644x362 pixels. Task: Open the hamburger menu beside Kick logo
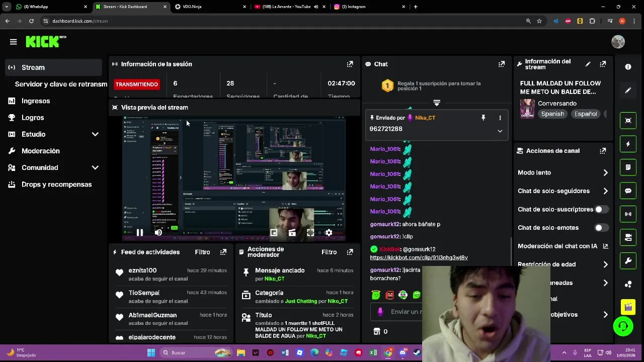14,42
